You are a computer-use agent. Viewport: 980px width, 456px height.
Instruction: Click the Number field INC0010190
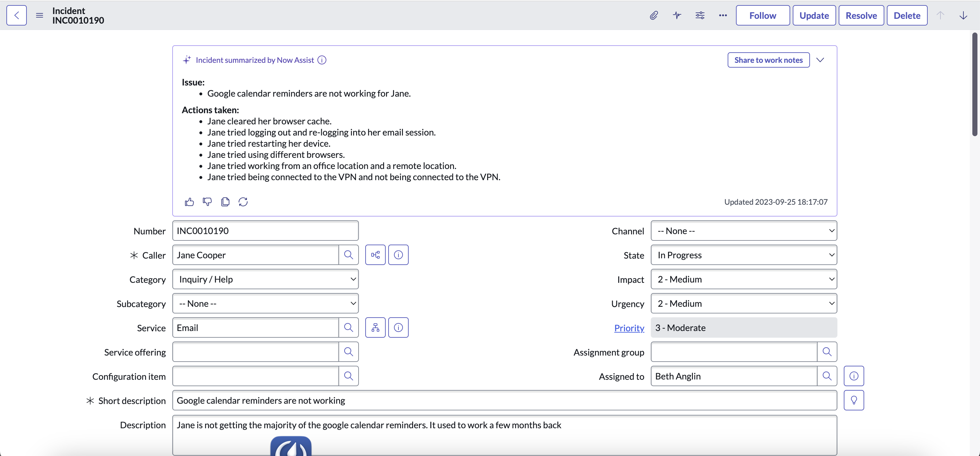point(265,231)
